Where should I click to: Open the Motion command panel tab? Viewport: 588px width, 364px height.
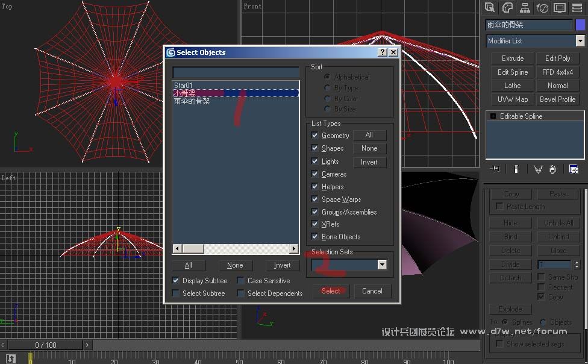coord(542,7)
